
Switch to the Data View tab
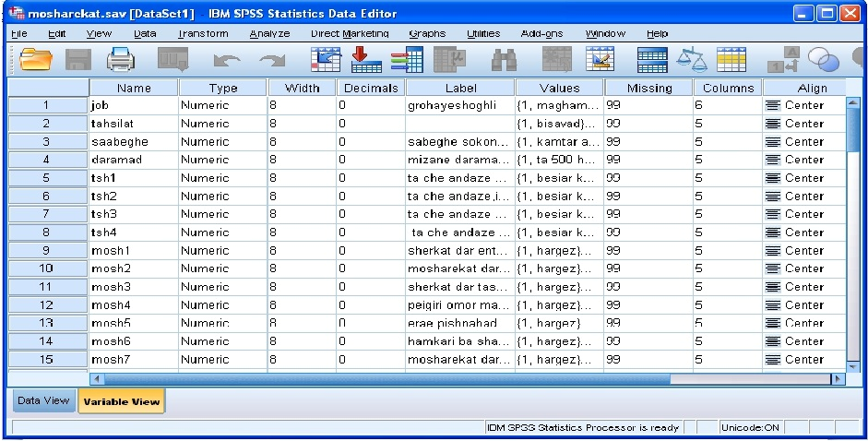click(x=42, y=400)
